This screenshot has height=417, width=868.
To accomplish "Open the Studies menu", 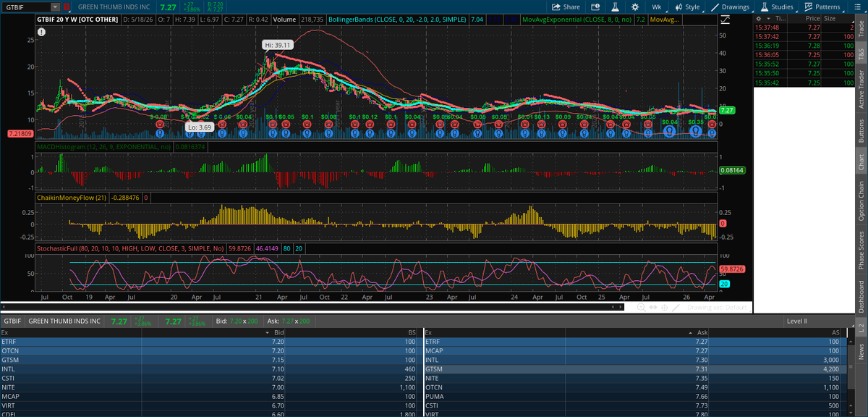I will click(x=776, y=7).
